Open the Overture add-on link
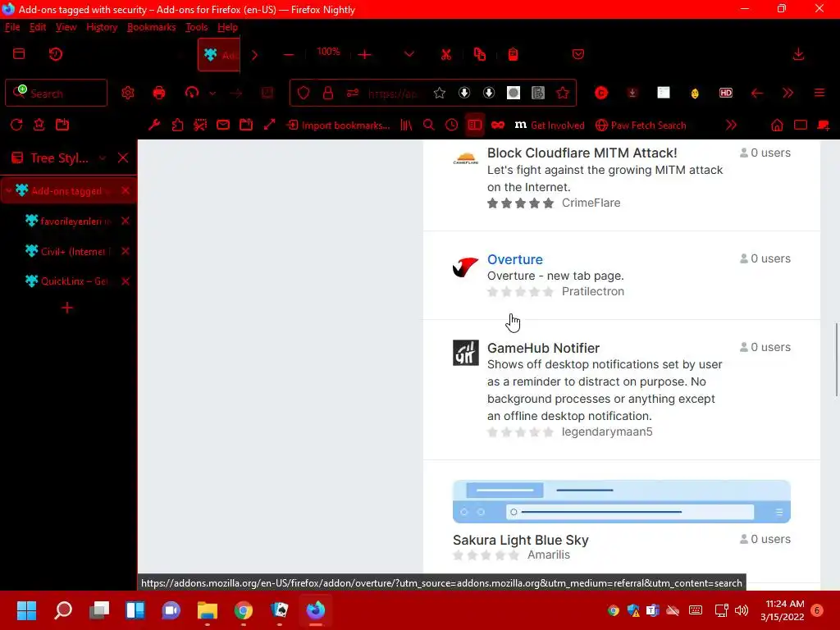 point(515,259)
